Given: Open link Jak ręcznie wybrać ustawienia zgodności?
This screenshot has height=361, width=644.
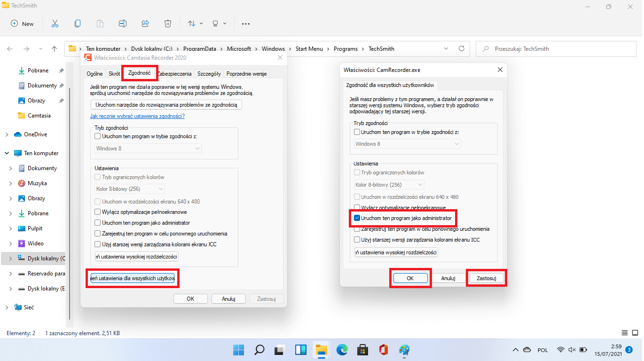Looking at the screenshot, I should (x=137, y=116).
